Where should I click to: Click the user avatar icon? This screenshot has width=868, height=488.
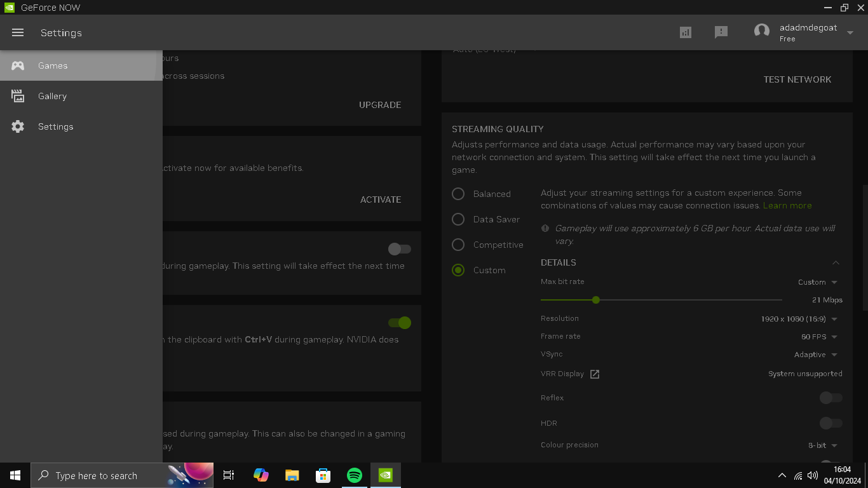pos(761,32)
